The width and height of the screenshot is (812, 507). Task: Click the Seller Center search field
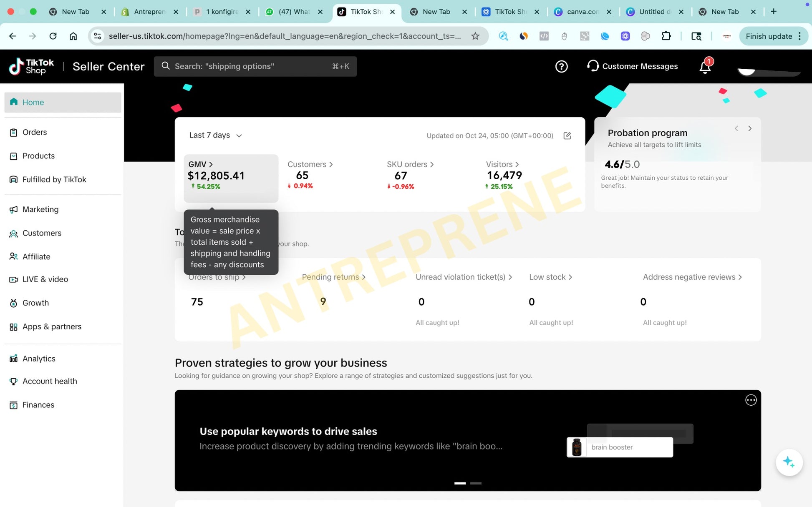[255, 66]
